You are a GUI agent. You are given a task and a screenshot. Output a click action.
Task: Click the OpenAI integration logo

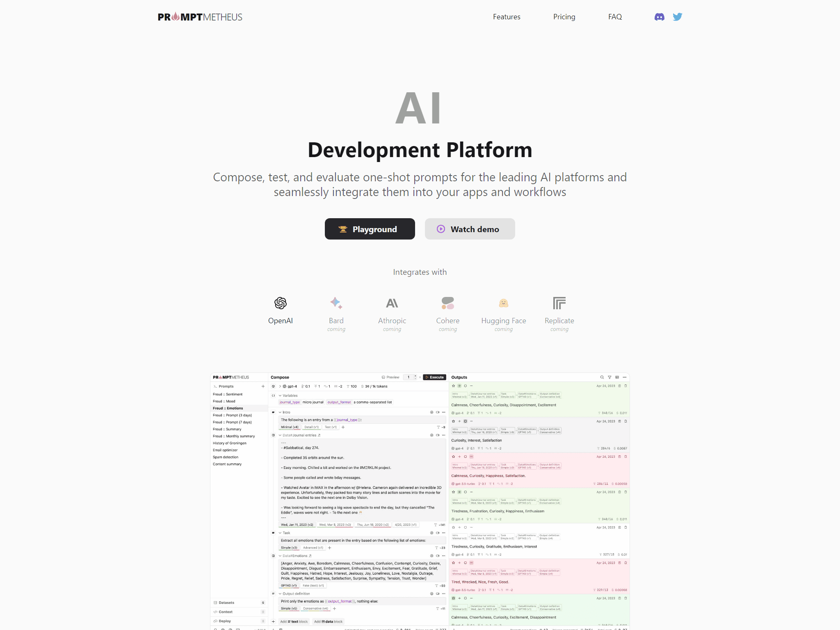(281, 303)
